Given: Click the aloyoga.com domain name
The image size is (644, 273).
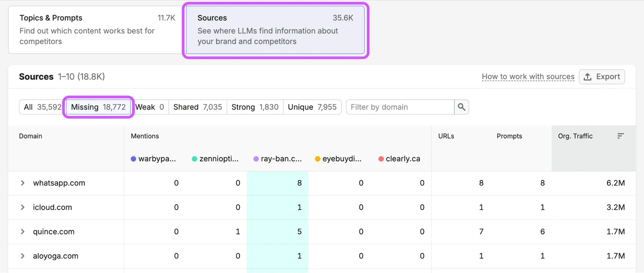Looking at the screenshot, I should click(56, 256).
